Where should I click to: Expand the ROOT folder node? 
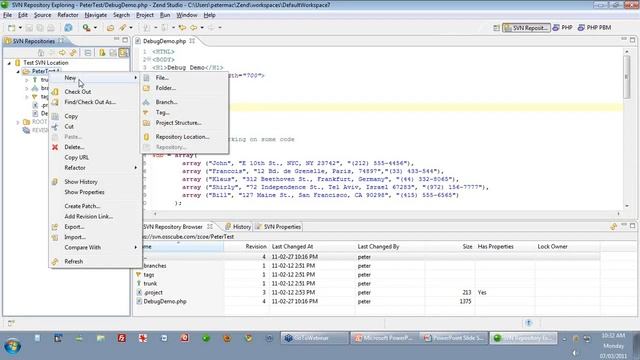[x=18, y=122]
